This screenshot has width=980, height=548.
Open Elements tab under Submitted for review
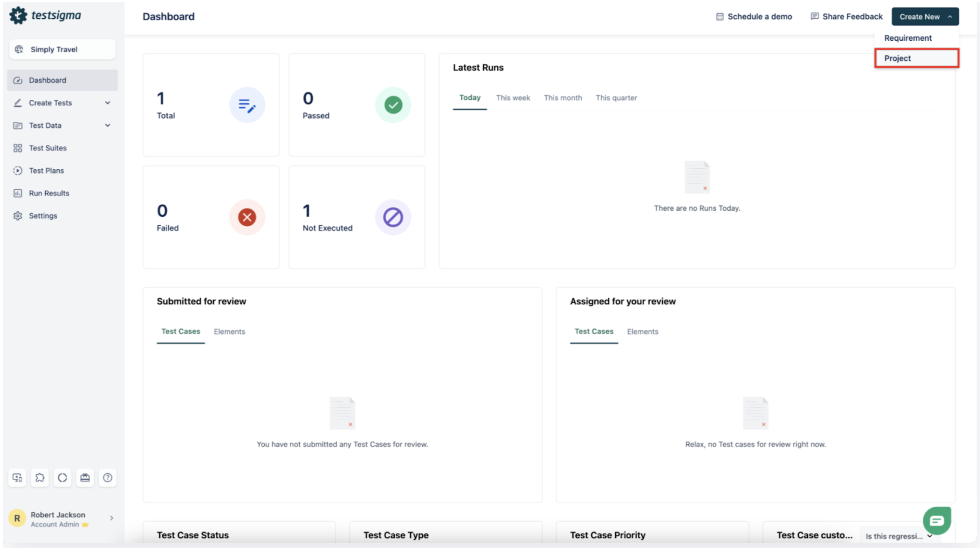229,332
